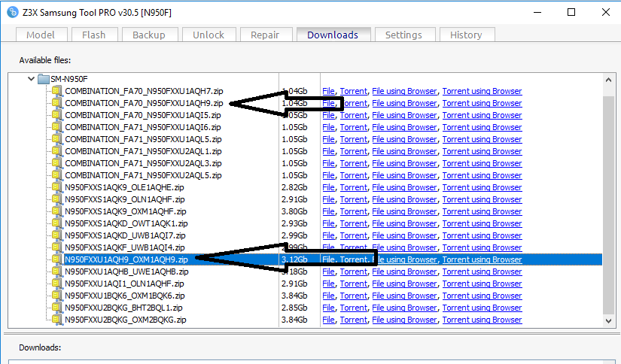
Task: Click the 2.85Gb size value
Action: coord(294,308)
